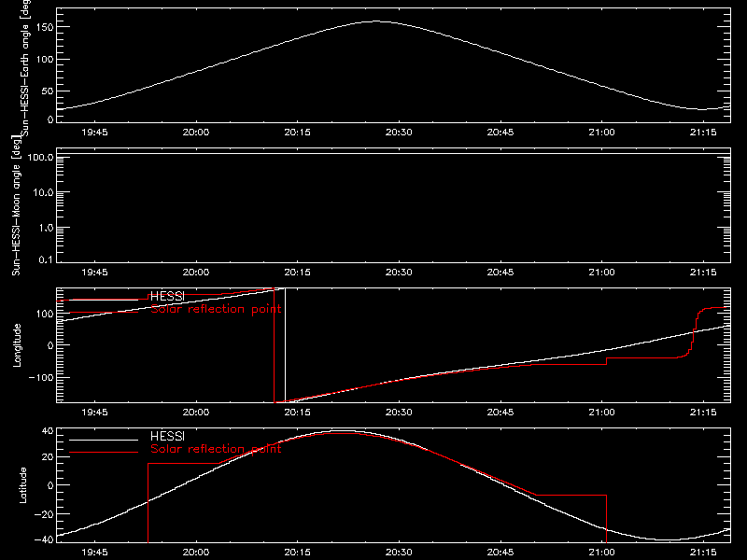Click red legend line sample in Longitude plot
This screenshot has height=560, width=747.
coord(104,312)
